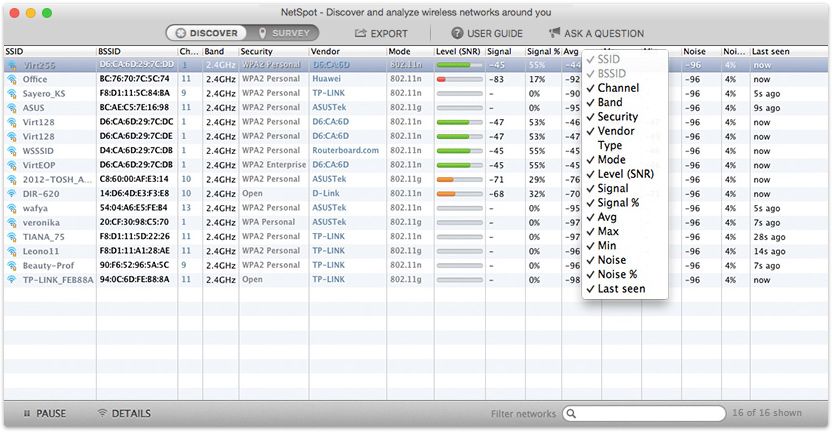This screenshot has width=832, height=432.
Task: Uncheck Band column in menu
Action: (x=625, y=102)
